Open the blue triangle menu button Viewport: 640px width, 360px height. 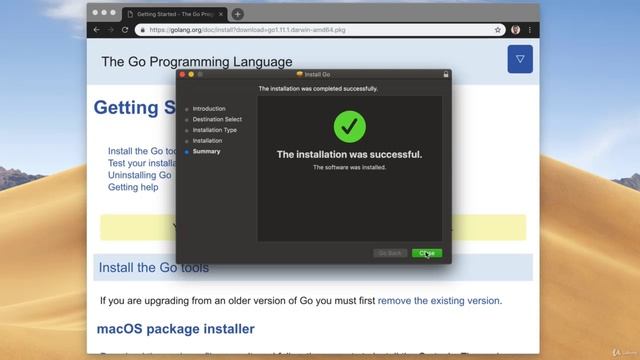(x=520, y=59)
